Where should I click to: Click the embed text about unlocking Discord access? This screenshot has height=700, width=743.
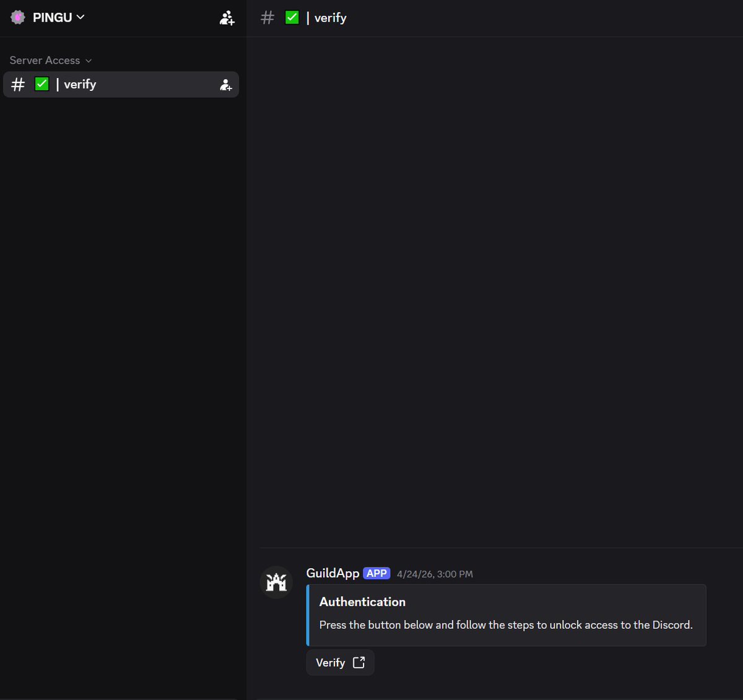tap(506, 625)
